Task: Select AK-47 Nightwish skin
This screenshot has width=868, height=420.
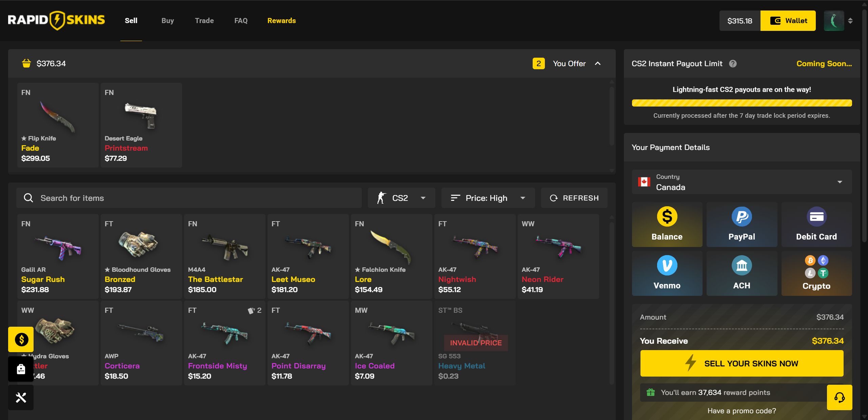Action: pos(475,256)
